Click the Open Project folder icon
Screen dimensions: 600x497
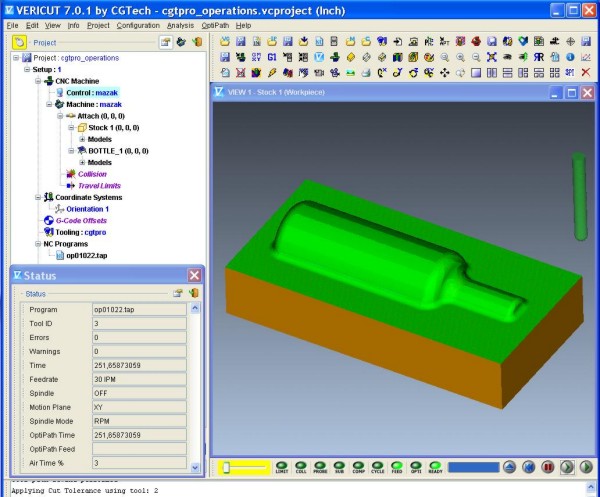click(x=225, y=41)
